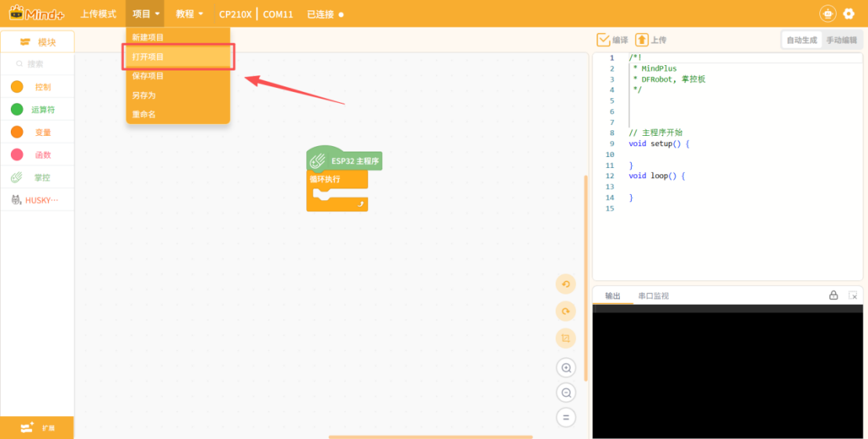Click the crop screenshot icon on canvas
The height and width of the screenshot is (439, 868).
point(565,338)
